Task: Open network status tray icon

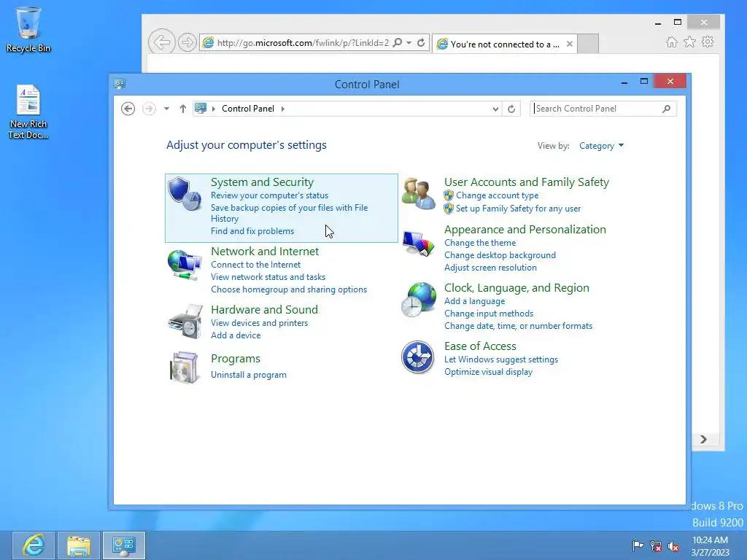Action: pyautogui.click(x=656, y=546)
